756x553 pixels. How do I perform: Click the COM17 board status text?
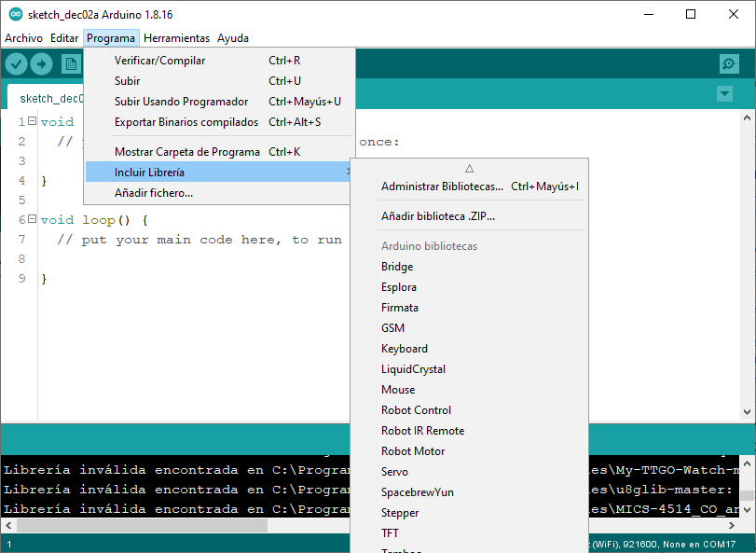[x=664, y=545]
